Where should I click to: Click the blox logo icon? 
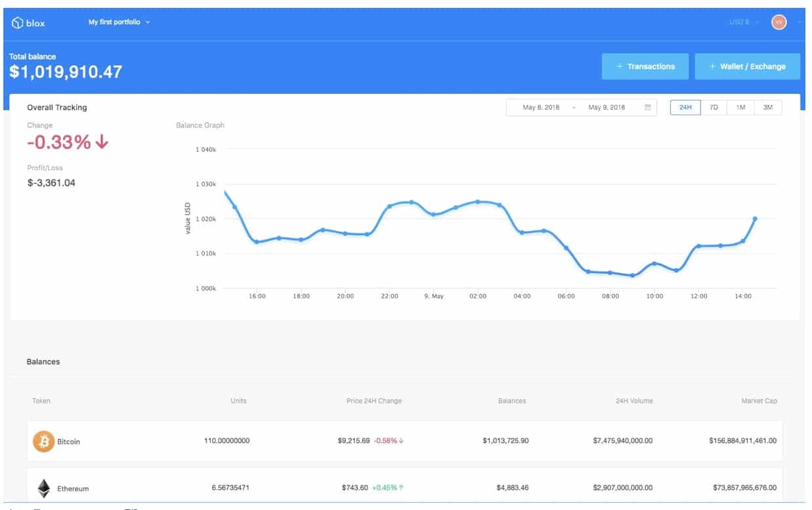tap(18, 22)
